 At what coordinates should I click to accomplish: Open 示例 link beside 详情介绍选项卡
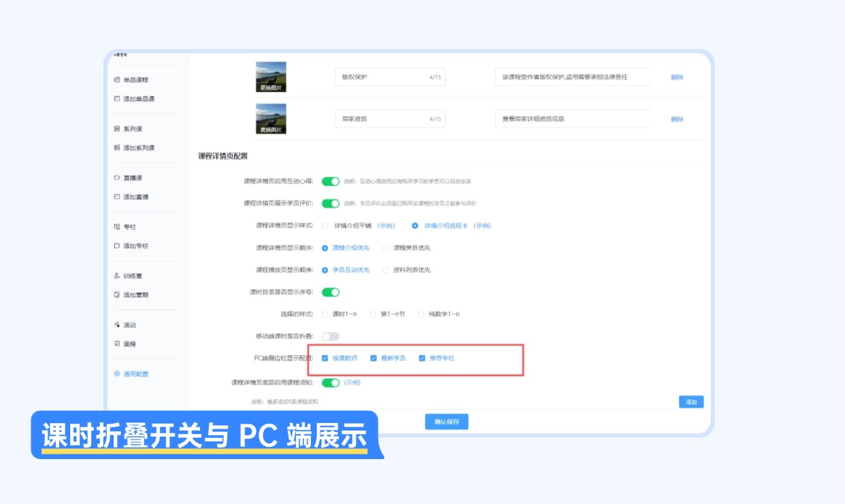(482, 226)
